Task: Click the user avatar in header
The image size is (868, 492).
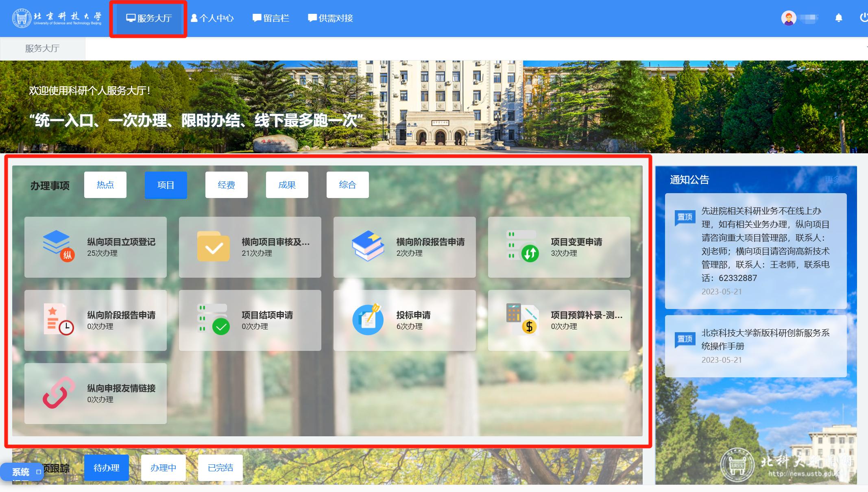Action: (x=789, y=18)
